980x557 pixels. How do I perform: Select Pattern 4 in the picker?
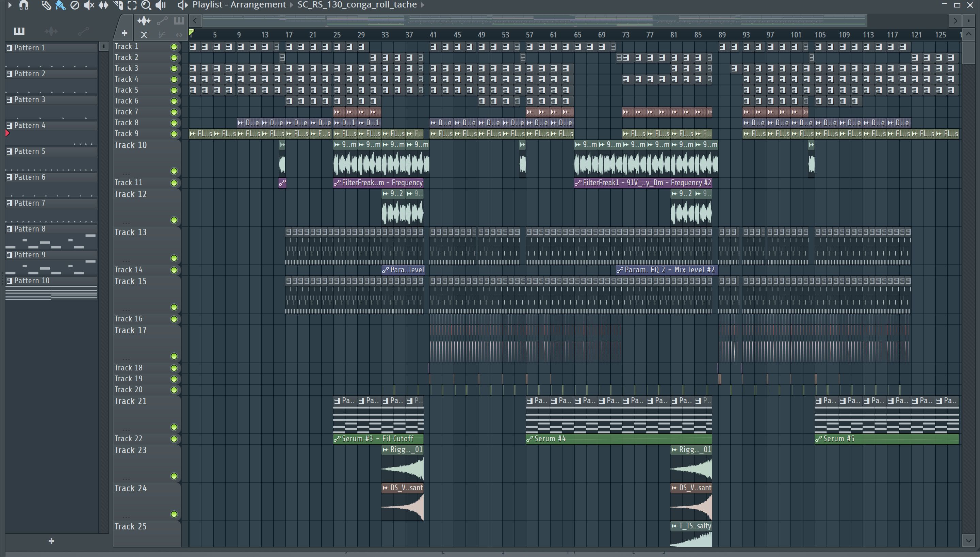[51, 126]
